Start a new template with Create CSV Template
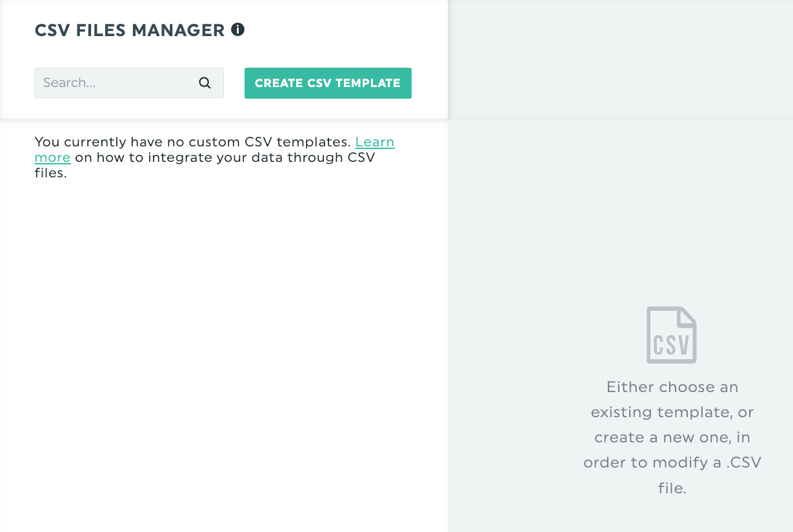This screenshot has height=532, width=793. click(327, 83)
